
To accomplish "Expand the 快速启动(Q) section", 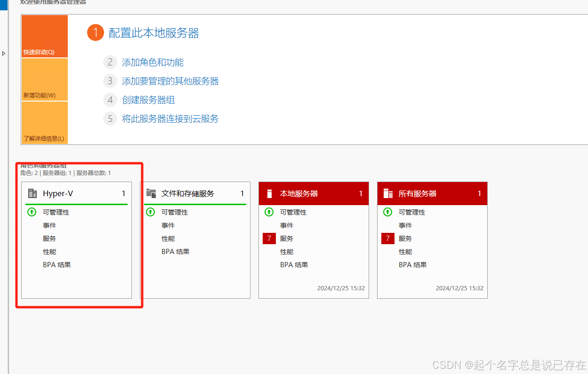I will coord(44,52).
